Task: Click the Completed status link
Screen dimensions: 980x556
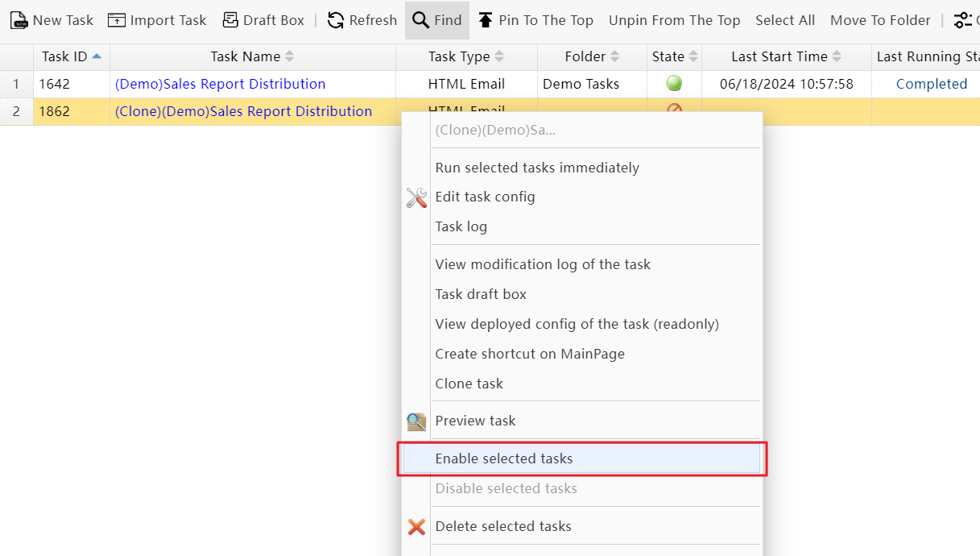Action: pyautogui.click(x=931, y=84)
